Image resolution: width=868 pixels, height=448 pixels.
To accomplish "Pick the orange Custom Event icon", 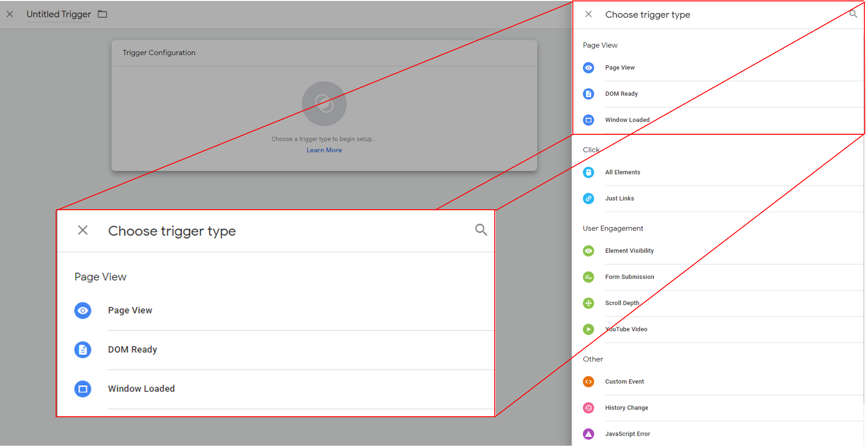I will 588,382.
